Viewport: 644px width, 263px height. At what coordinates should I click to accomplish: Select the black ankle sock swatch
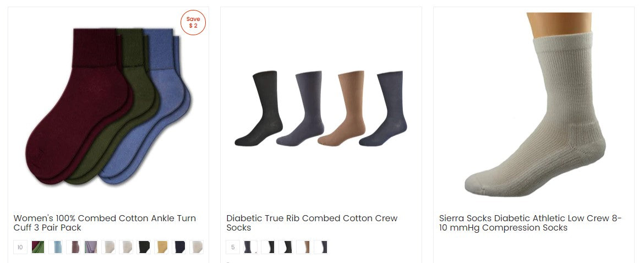[144, 247]
